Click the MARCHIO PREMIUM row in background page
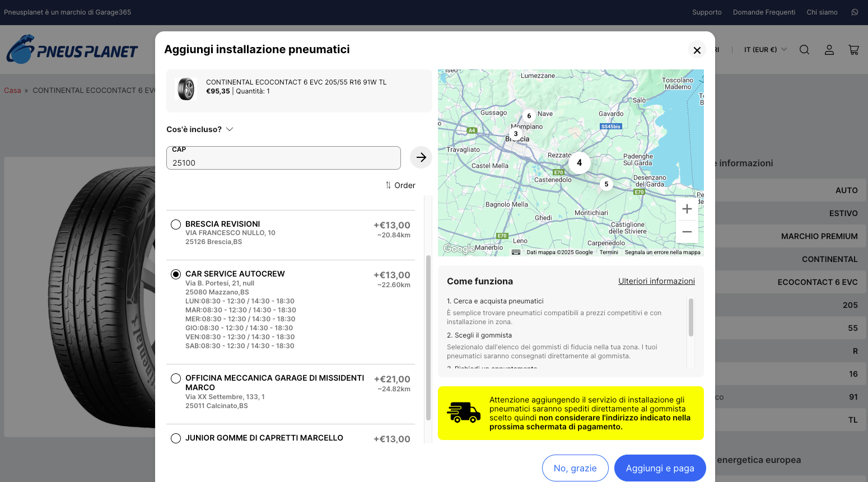The width and height of the screenshot is (868, 482). [x=790, y=236]
